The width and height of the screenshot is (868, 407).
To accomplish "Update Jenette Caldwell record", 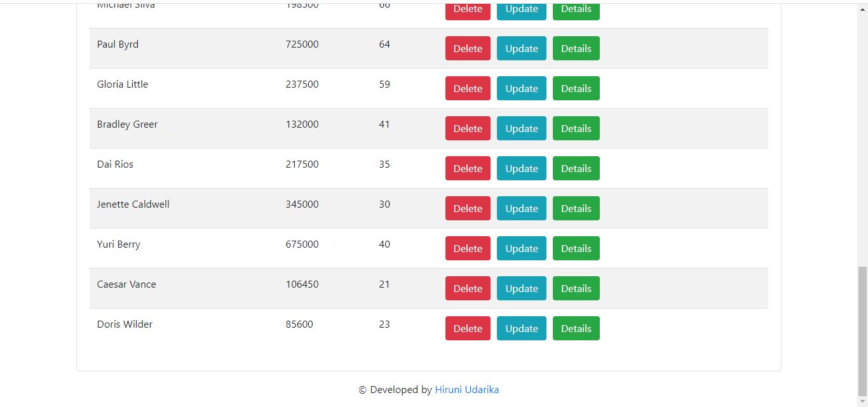I will click(522, 208).
